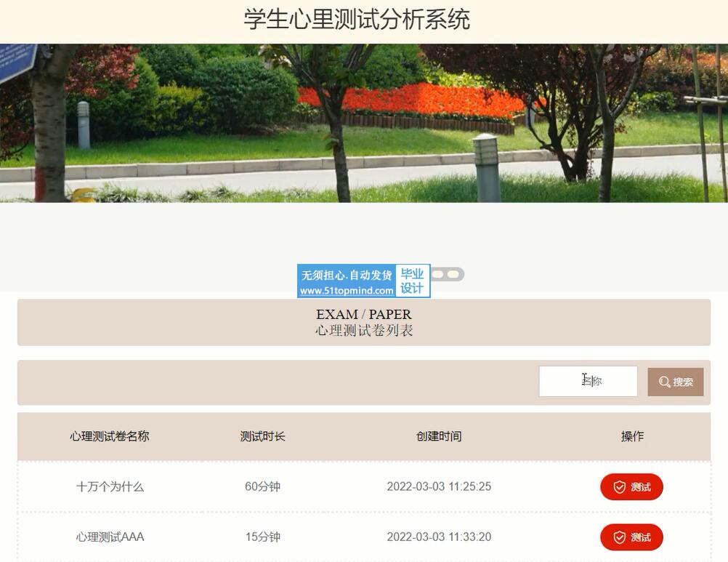Select the first carousel indicator dot
728x562 pixels.
[x=439, y=274]
